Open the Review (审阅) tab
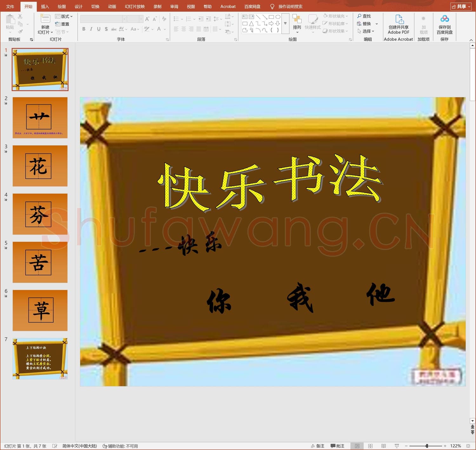This screenshot has height=450, width=476. (174, 6)
